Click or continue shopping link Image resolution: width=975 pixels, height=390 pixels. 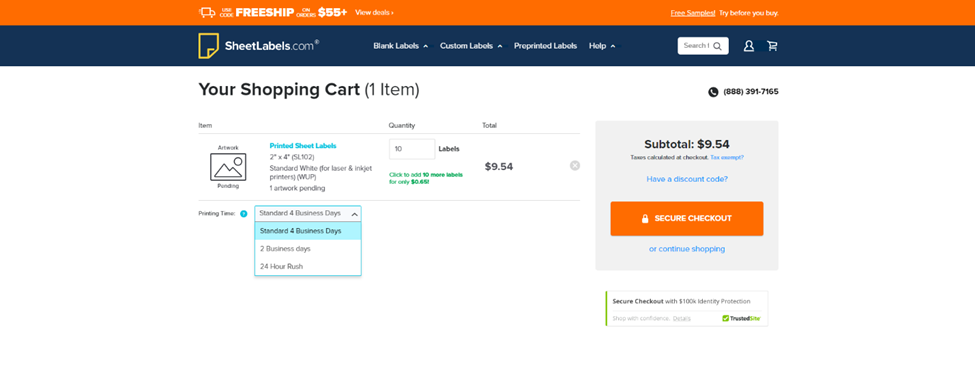click(x=686, y=249)
